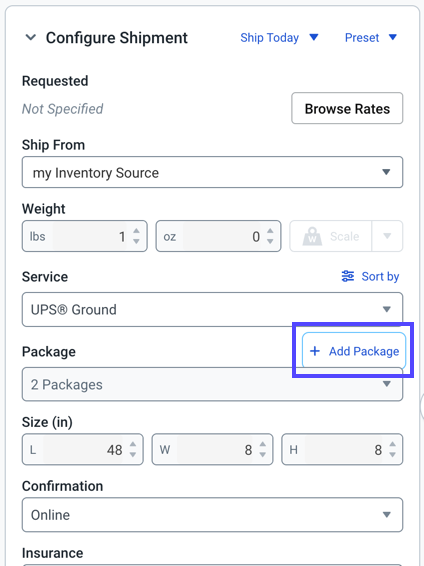Open the Ship From inventory source dropdown
This screenshot has height=566, width=424.
point(212,172)
